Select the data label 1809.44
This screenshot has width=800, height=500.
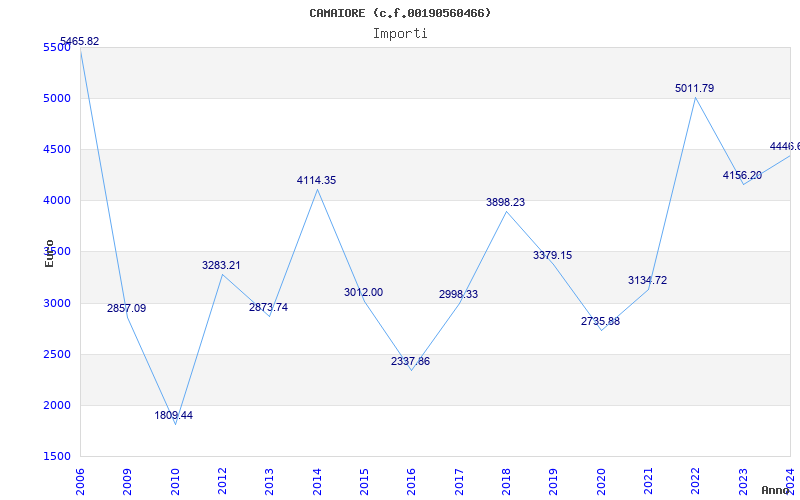(173, 415)
